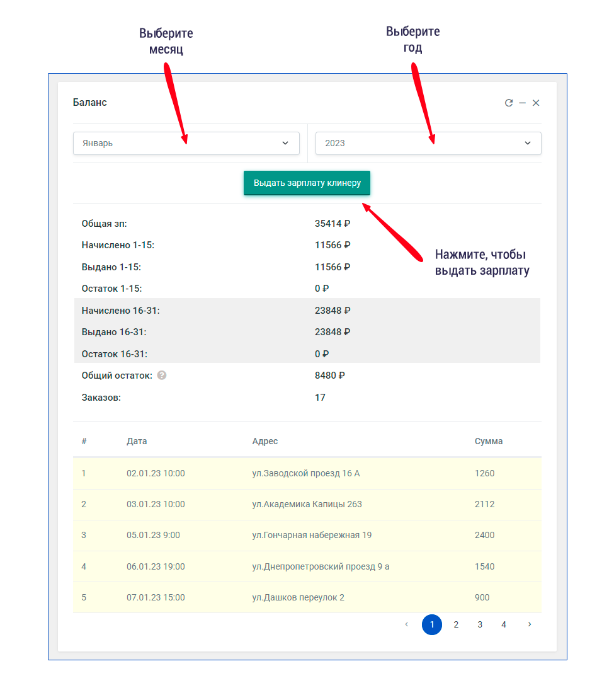Click the Общий остаток value 8480 ₽
The width and height of the screenshot is (614, 700).
click(330, 376)
